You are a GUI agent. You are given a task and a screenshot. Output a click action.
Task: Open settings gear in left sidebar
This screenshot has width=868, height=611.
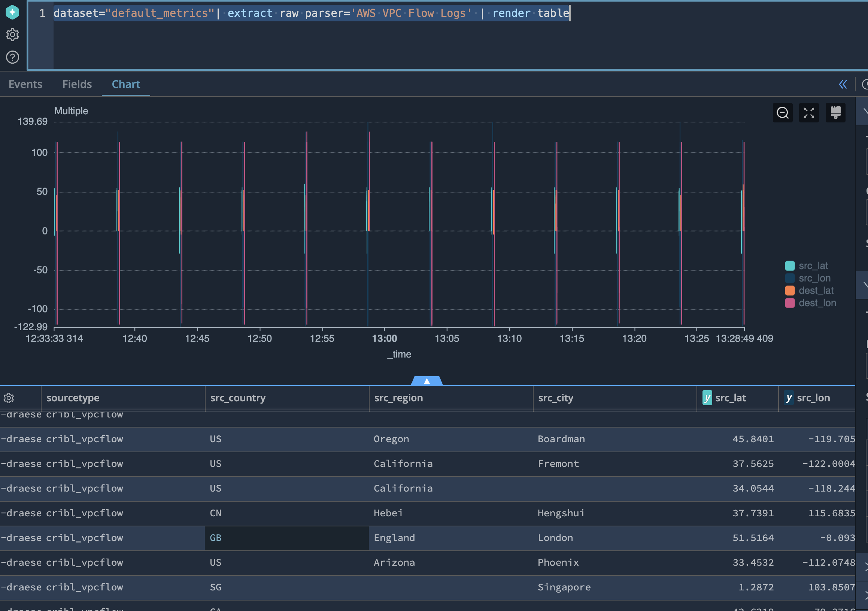(12, 35)
